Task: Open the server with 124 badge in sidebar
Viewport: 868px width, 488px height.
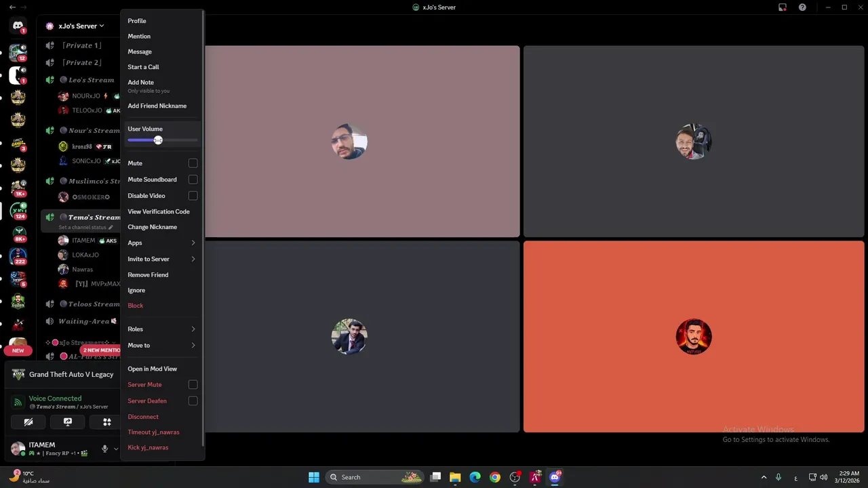Action: [18, 211]
